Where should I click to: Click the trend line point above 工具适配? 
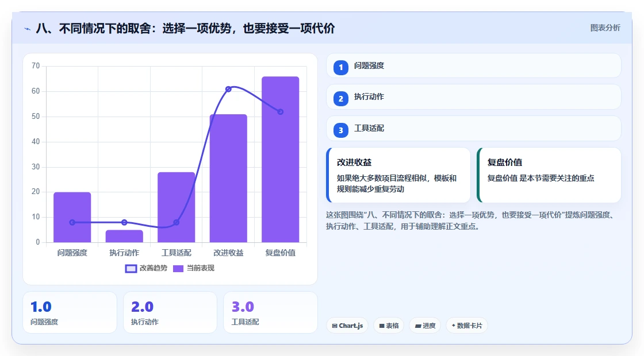click(176, 222)
